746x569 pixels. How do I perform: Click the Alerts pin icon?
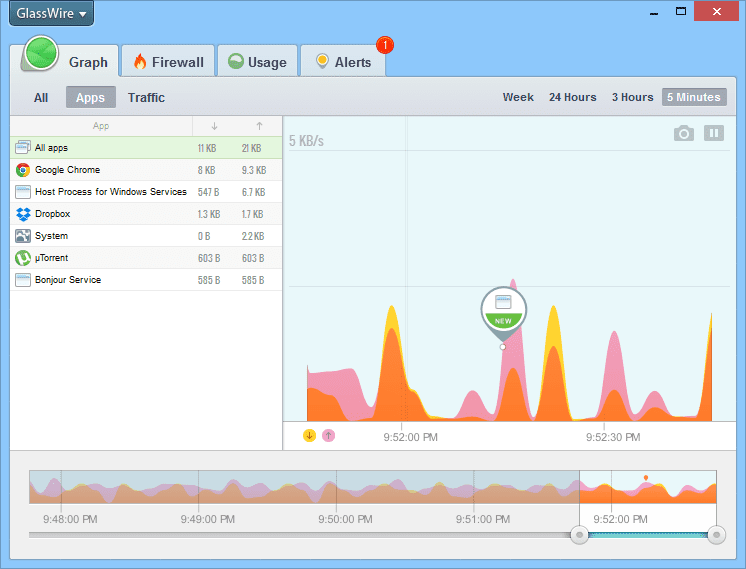tap(322, 61)
